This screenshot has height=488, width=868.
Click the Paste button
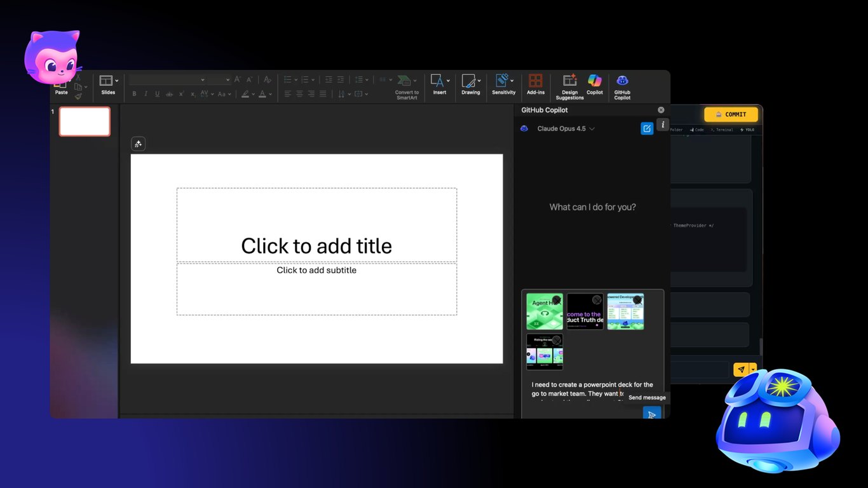click(x=61, y=88)
